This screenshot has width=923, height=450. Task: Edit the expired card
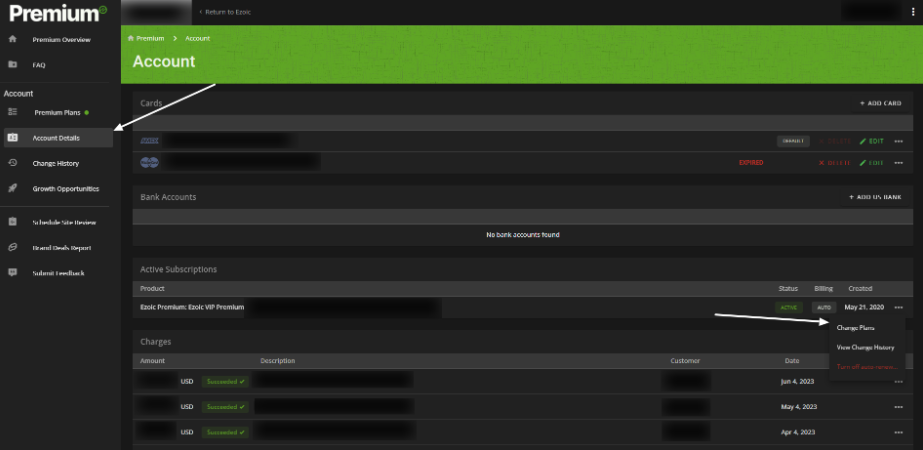click(x=871, y=162)
